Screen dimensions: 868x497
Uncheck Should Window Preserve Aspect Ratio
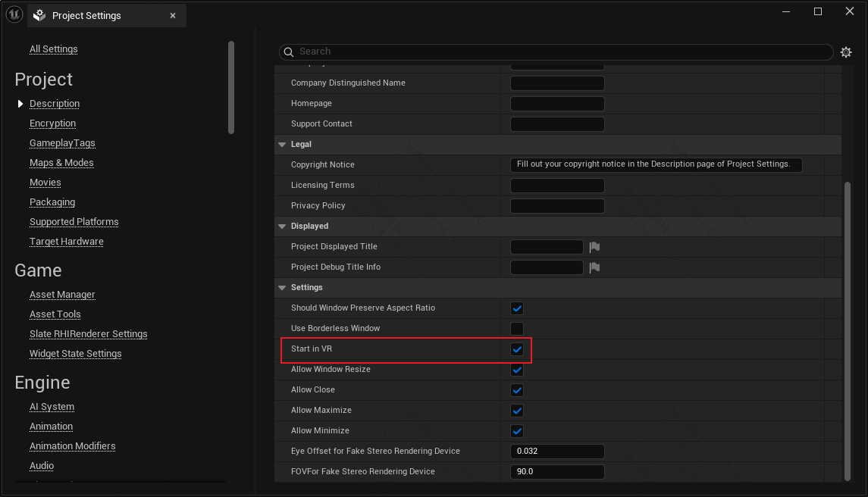pyautogui.click(x=517, y=308)
